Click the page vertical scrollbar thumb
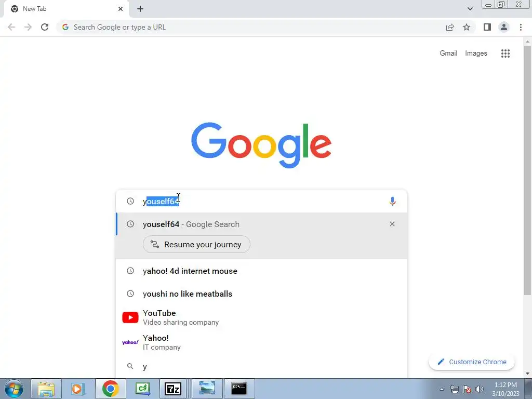This screenshot has width=532, height=399. point(527,170)
